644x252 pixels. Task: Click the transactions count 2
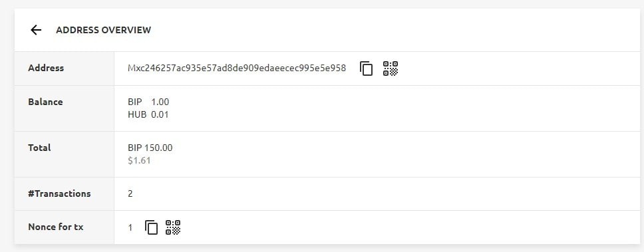pos(130,193)
